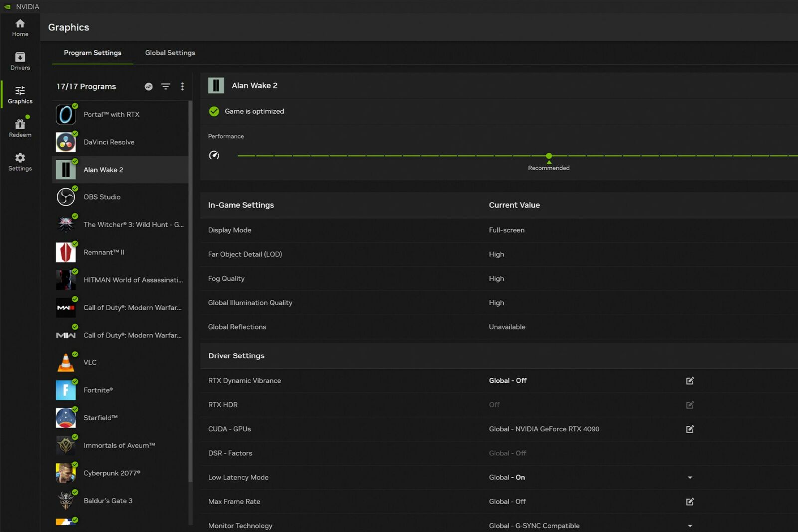Click the Alan Wake 2 header icon
Viewport: 798px width, 532px height.
click(x=216, y=86)
